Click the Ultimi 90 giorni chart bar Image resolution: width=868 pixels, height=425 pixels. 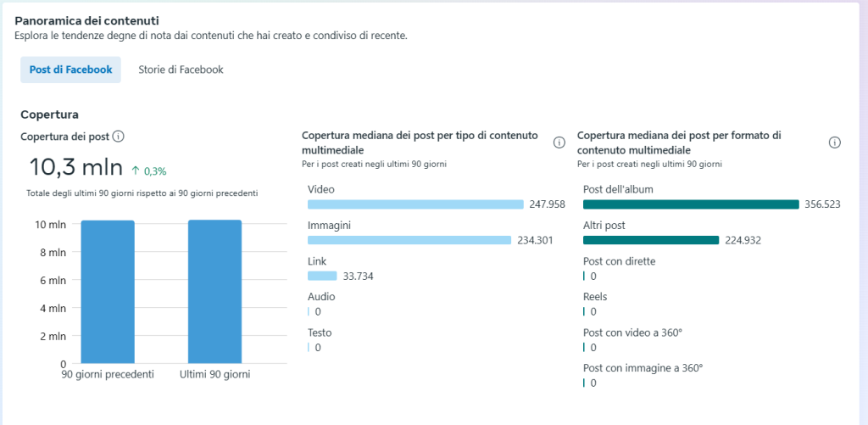click(x=214, y=292)
